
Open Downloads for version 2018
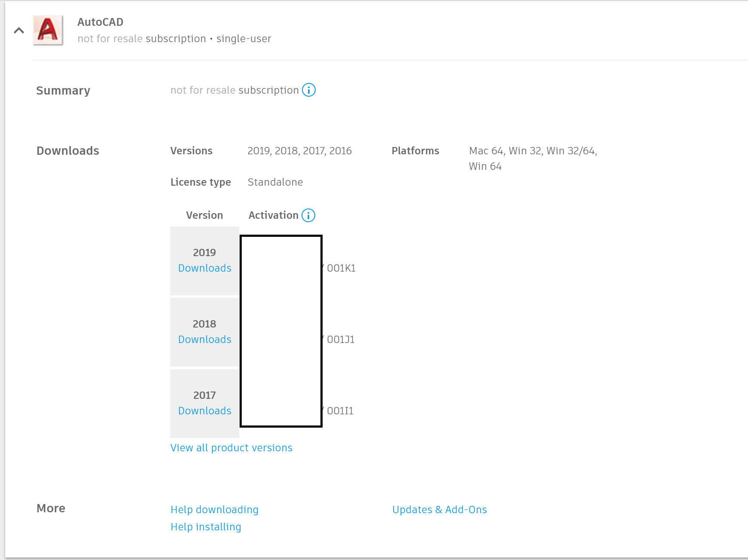click(x=204, y=339)
